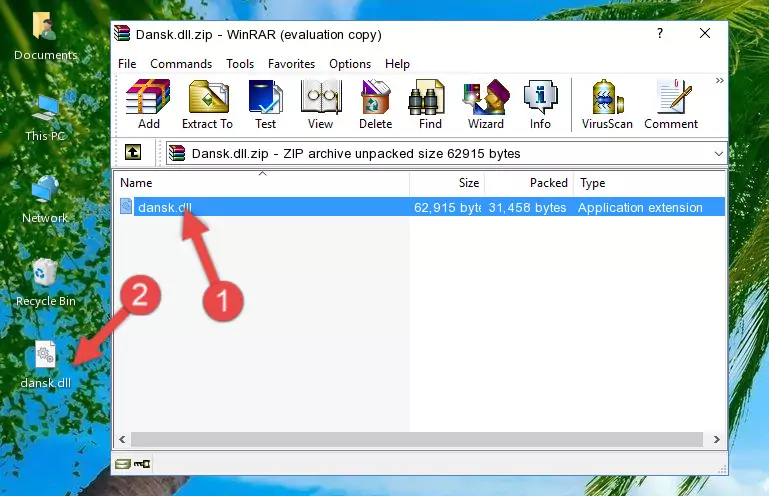Click the dansk.dll file icon in the list
769x496 pixels.
[x=126, y=207]
